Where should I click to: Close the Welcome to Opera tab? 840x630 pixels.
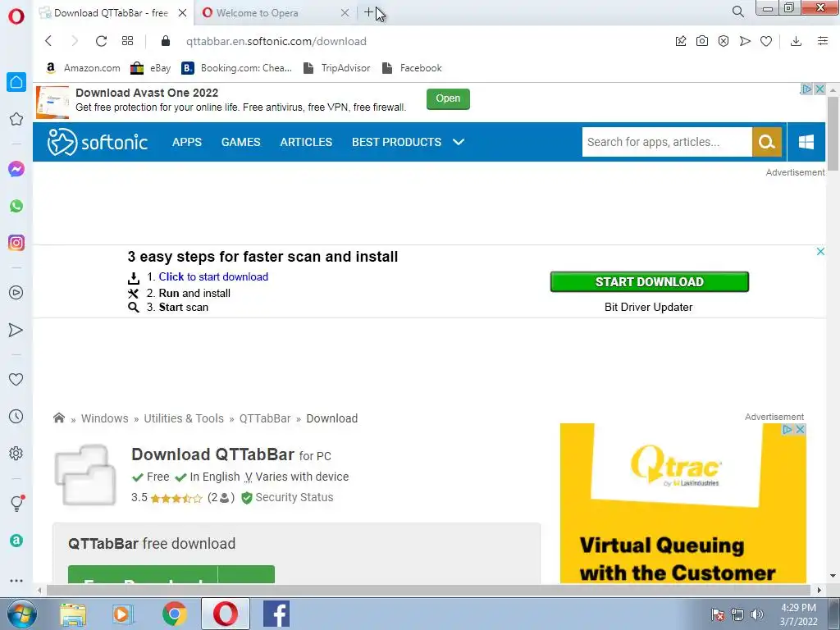(345, 13)
